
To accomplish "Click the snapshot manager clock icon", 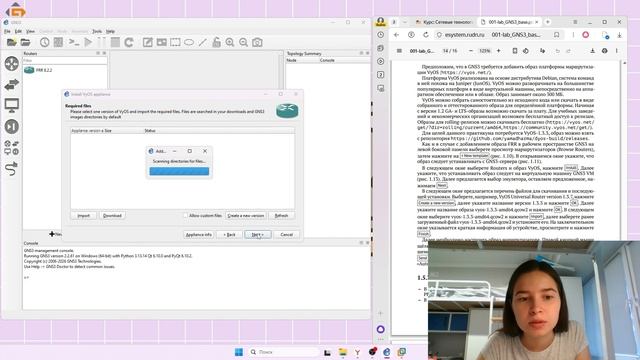I will (44, 42).
